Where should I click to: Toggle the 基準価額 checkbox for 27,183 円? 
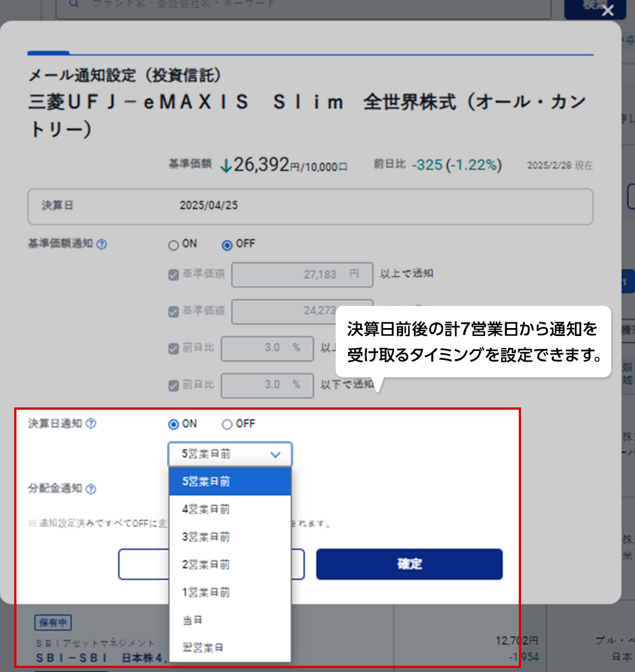click(x=173, y=275)
